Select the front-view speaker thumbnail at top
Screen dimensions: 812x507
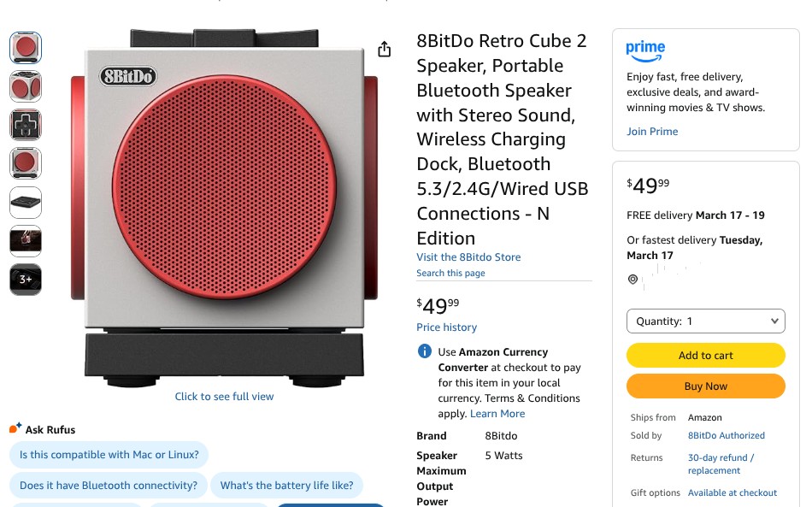click(x=26, y=48)
